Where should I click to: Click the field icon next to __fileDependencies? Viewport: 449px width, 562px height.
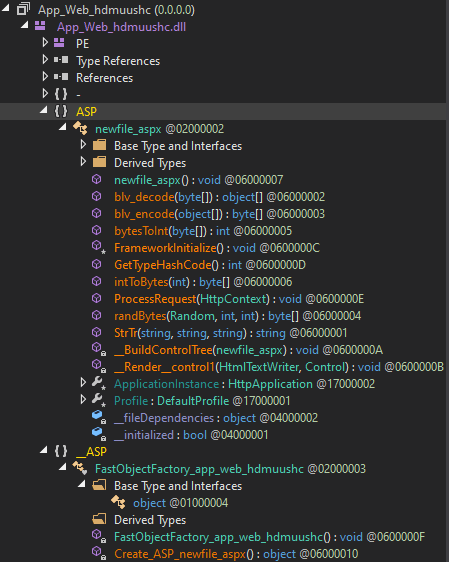pos(98,417)
